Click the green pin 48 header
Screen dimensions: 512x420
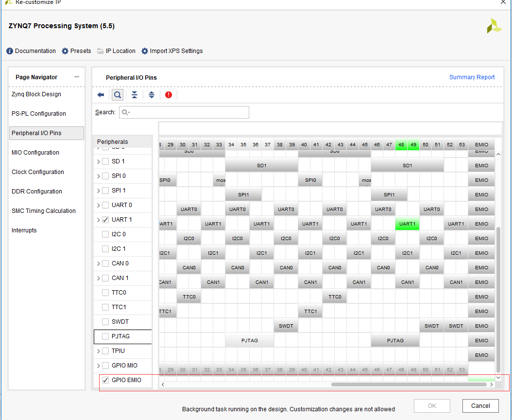click(401, 144)
